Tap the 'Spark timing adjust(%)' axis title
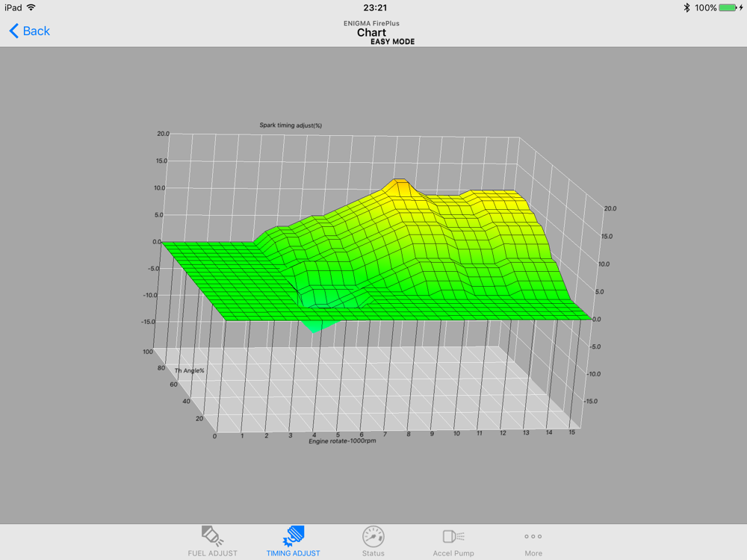This screenshot has height=560, width=747. 291,125
